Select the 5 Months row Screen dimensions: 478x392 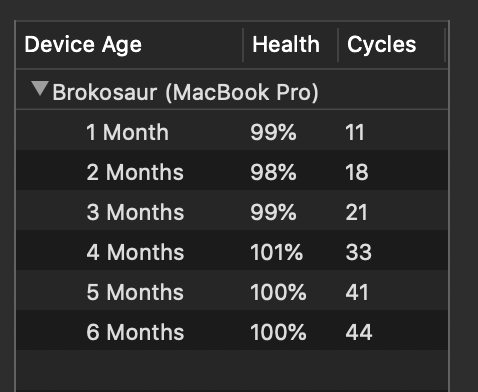232,290
